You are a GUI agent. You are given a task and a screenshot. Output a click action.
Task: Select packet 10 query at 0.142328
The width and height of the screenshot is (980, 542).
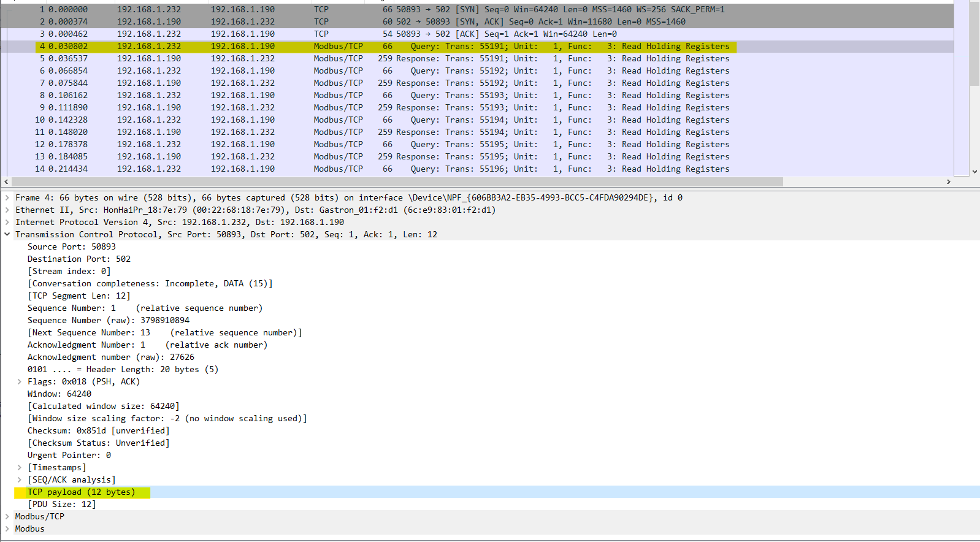coord(477,120)
